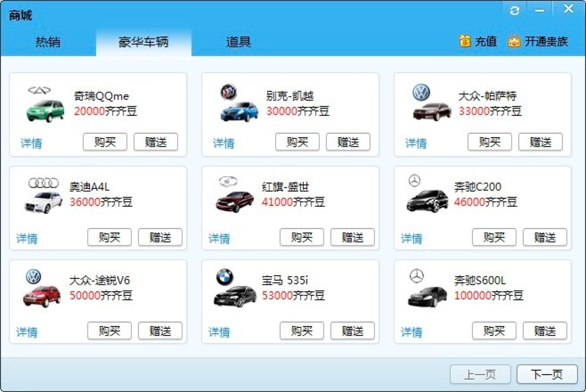
Task: Click the crown 开通贵族 icon
Action: (x=514, y=41)
